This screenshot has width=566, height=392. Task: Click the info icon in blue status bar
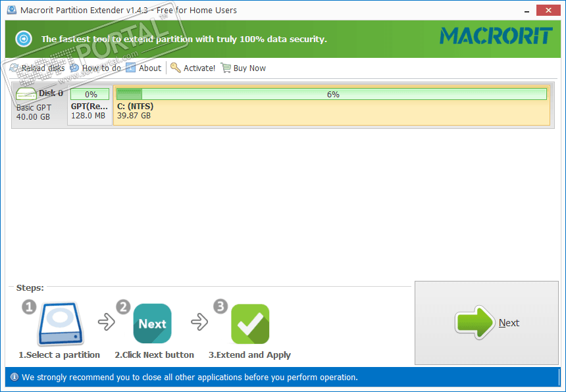[x=14, y=378]
